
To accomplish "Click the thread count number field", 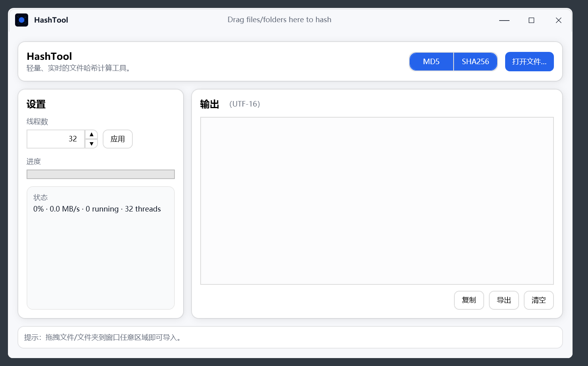I will 56,139.
